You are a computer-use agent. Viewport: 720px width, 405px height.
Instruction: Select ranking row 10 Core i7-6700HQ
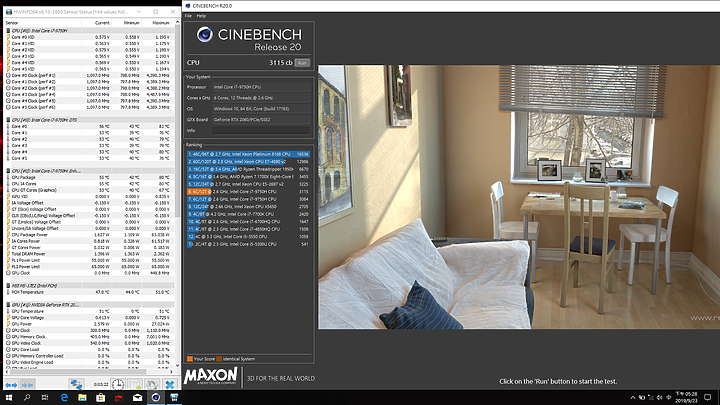pyautogui.click(x=248, y=221)
